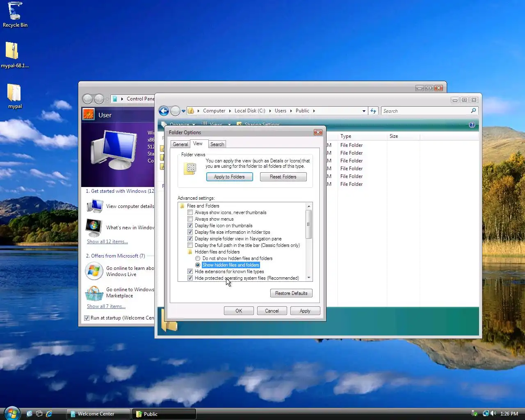The height and width of the screenshot is (420, 525).
Task: Open Explorer Help question mark icon
Action: click(472, 125)
